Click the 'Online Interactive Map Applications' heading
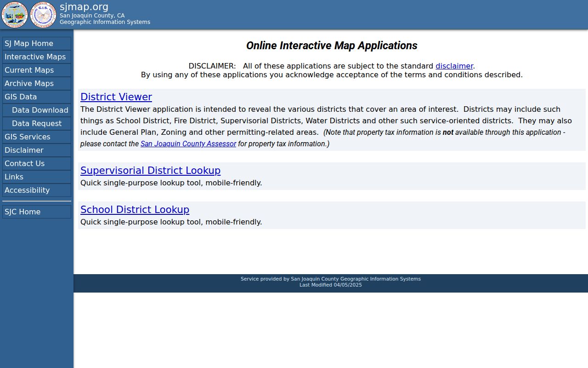 [x=332, y=46]
